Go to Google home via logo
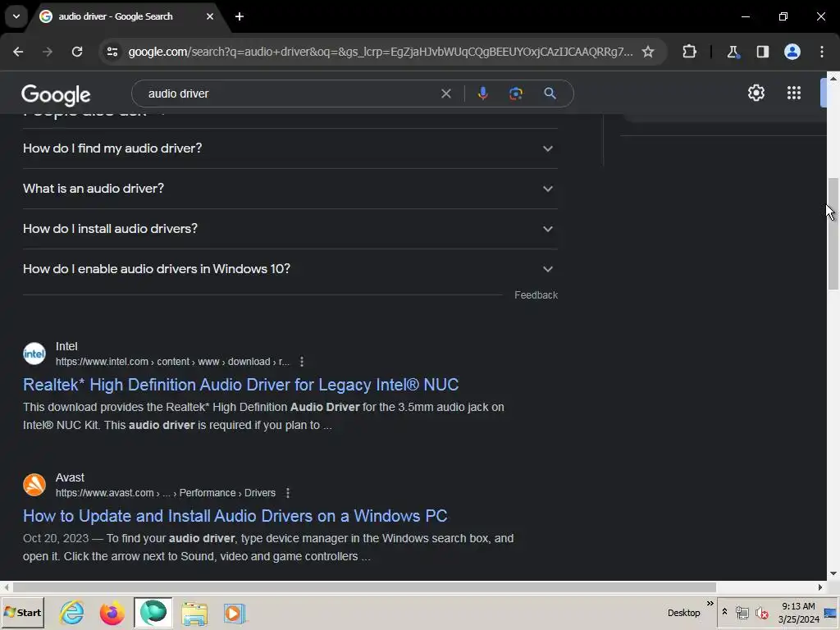The width and height of the screenshot is (840, 630). (x=56, y=95)
